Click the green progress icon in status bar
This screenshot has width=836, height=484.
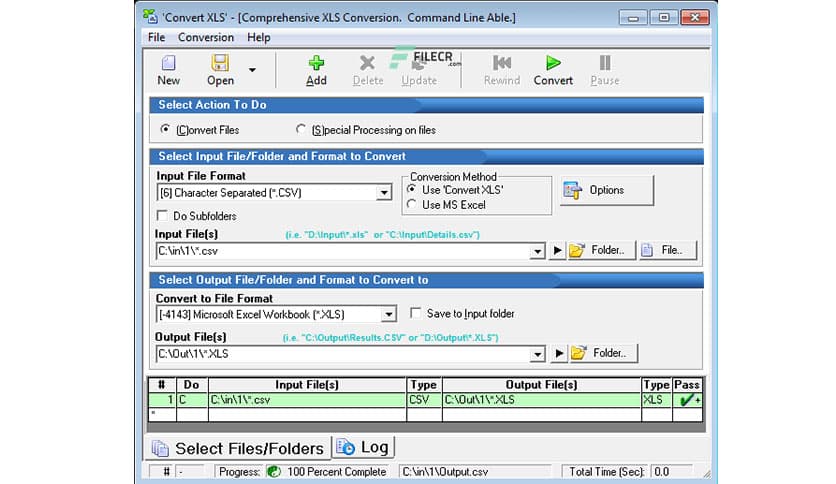(274, 472)
